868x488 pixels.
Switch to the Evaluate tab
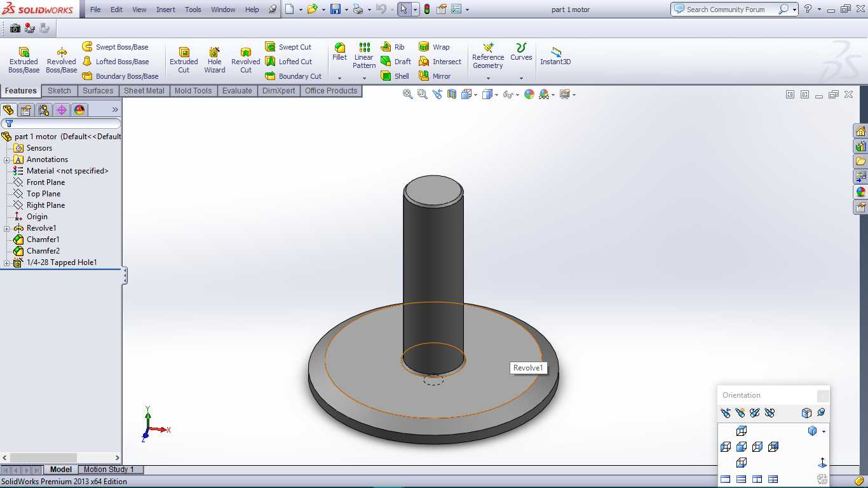[237, 91]
